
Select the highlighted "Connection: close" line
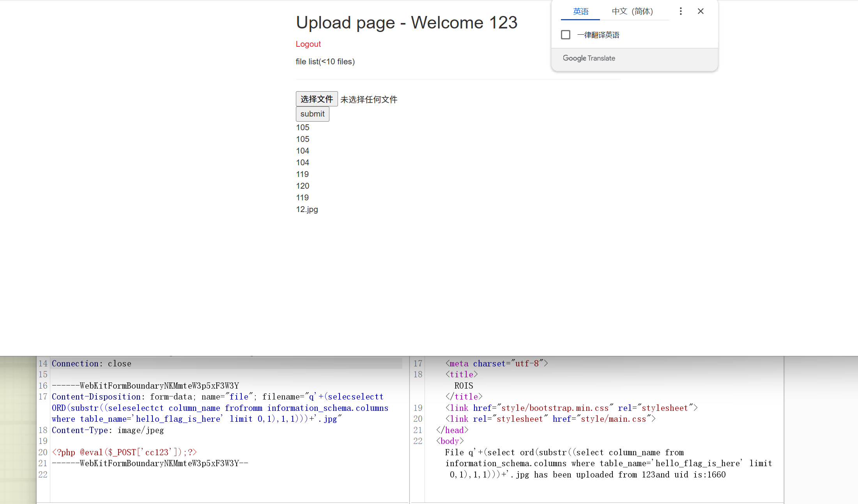click(x=92, y=363)
